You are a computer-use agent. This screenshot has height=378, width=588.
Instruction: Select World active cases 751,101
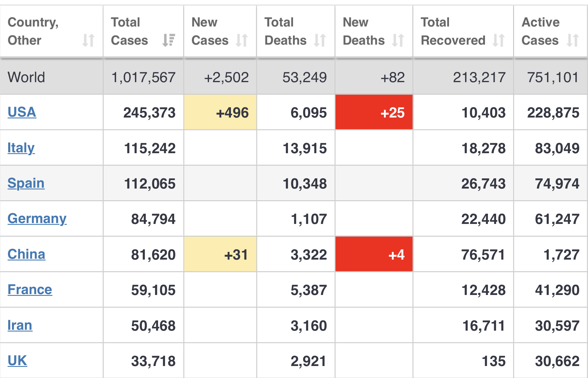click(x=553, y=77)
